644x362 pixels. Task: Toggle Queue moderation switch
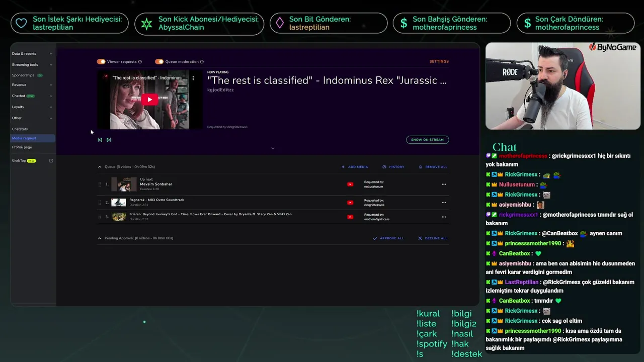click(x=159, y=62)
